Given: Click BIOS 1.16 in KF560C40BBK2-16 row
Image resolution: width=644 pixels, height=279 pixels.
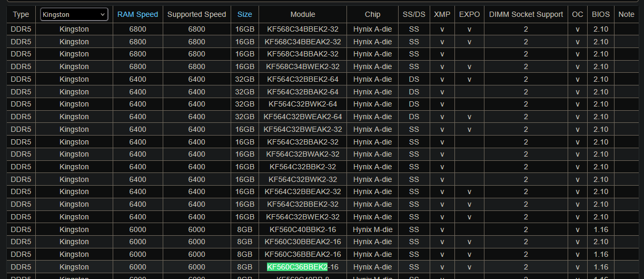Looking at the screenshot, I should 601,229.
